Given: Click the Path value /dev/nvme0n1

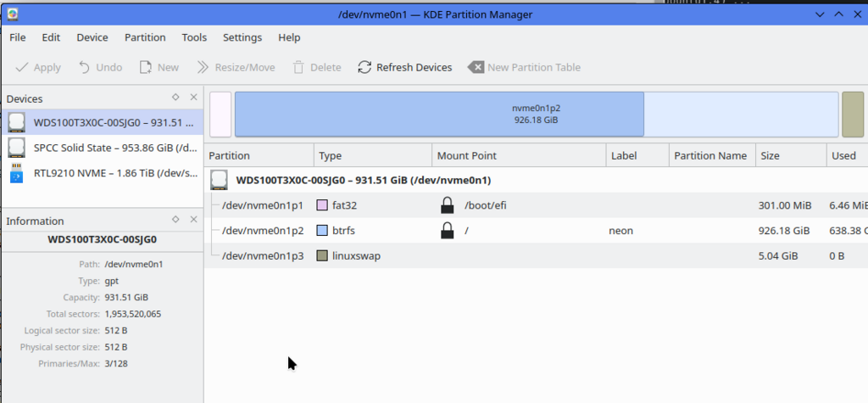Looking at the screenshot, I should point(133,265).
